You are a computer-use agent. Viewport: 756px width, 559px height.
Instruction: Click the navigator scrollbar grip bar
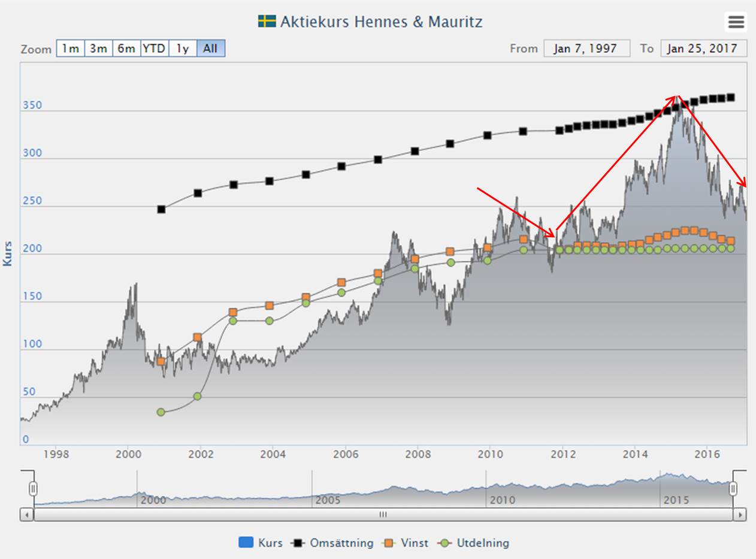(383, 515)
